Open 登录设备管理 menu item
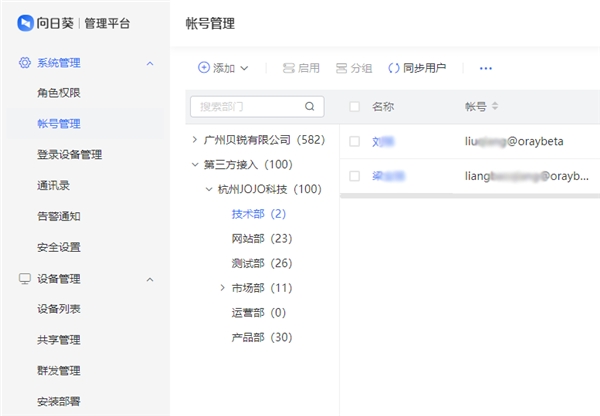 pos(69,155)
